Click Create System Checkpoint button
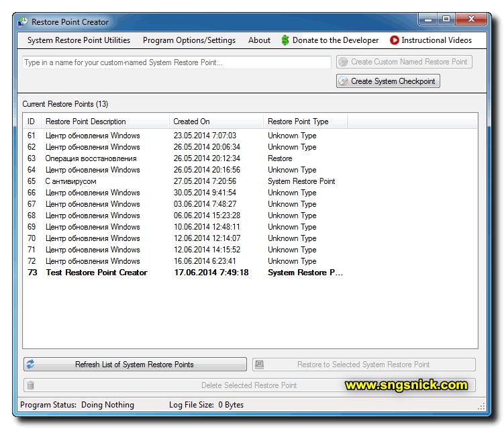The image size is (504, 429). coord(388,81)
